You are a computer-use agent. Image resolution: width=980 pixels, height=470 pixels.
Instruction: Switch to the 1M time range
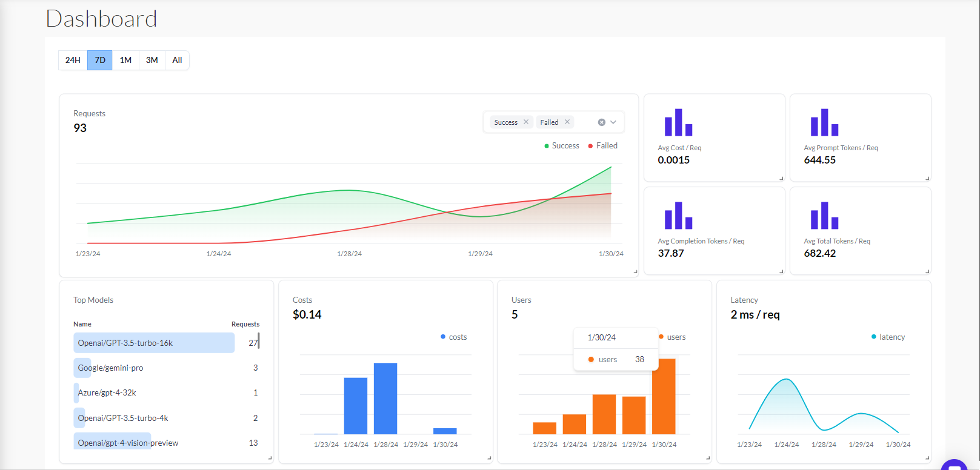click(x=125, y=60)
